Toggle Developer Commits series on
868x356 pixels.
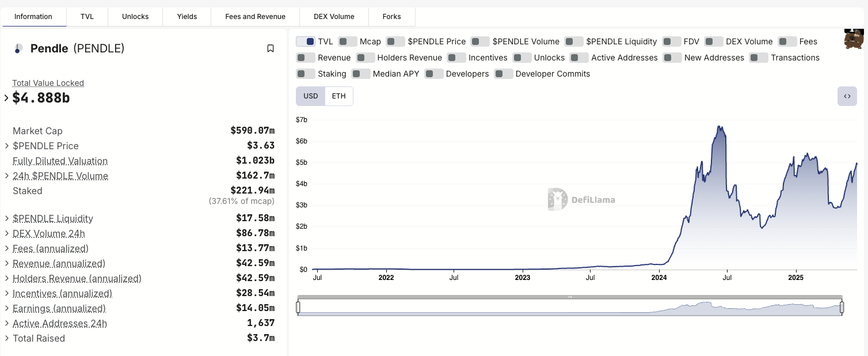click(x=504, y=74)
